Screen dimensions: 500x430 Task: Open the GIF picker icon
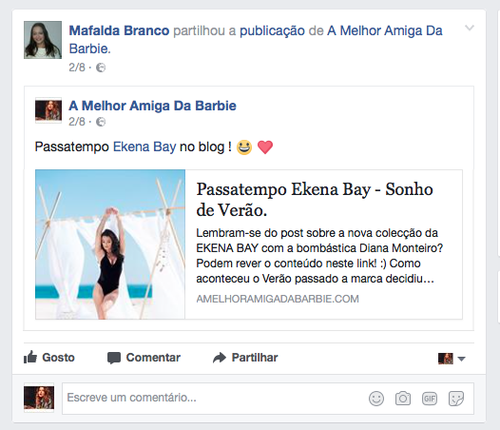point(429,398)
